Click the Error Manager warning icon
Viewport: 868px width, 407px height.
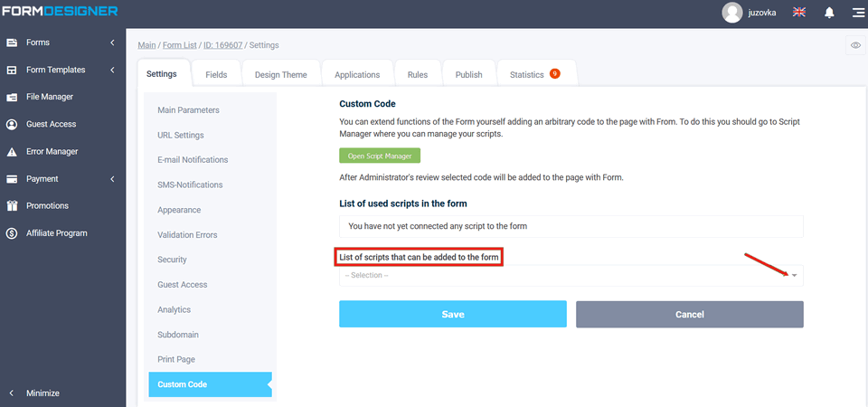pyautogui.click(x=12, y=152)
